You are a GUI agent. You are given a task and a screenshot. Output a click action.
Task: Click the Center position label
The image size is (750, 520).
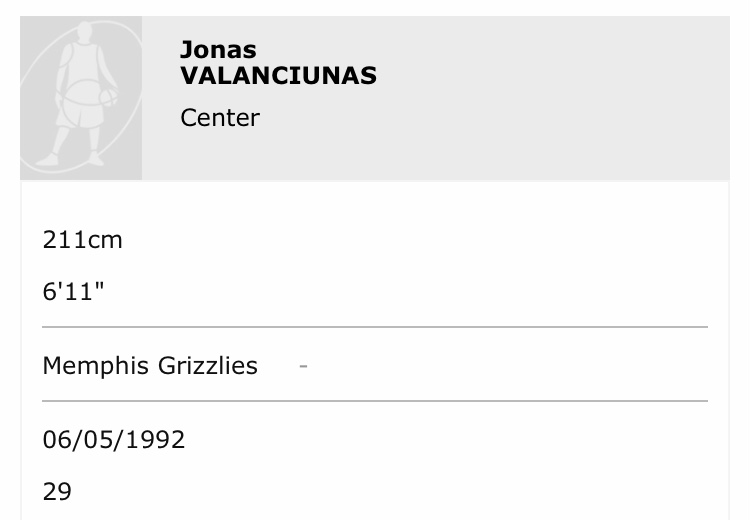coord(220,118)
